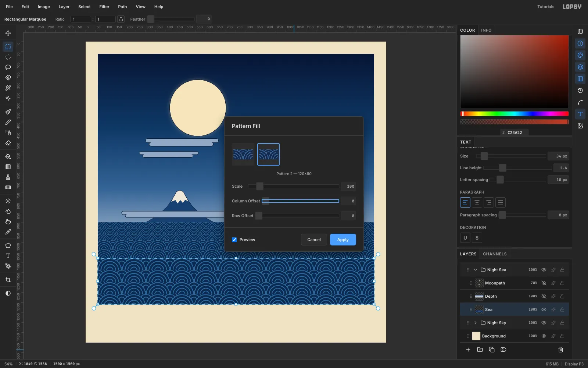Select the Pen tool
The height and width of the screenshot is (368, 588).
[x=8, y=266]
